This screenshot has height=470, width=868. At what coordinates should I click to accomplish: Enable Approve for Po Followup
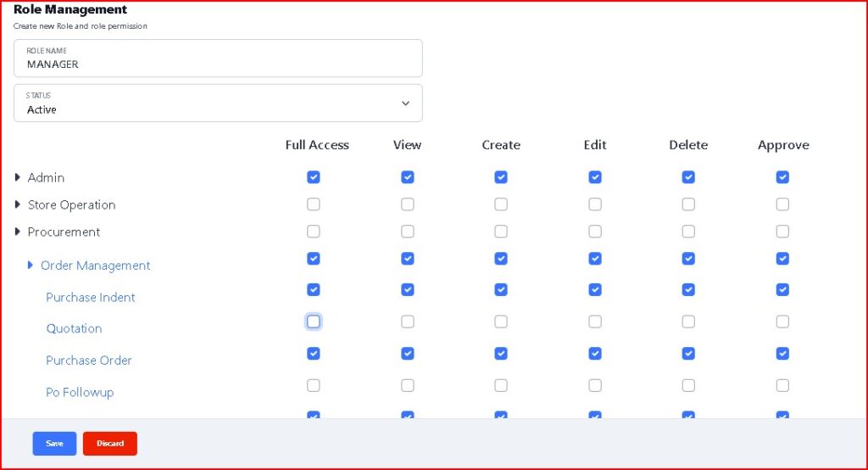pyautogui.click(x=782, y=385)
